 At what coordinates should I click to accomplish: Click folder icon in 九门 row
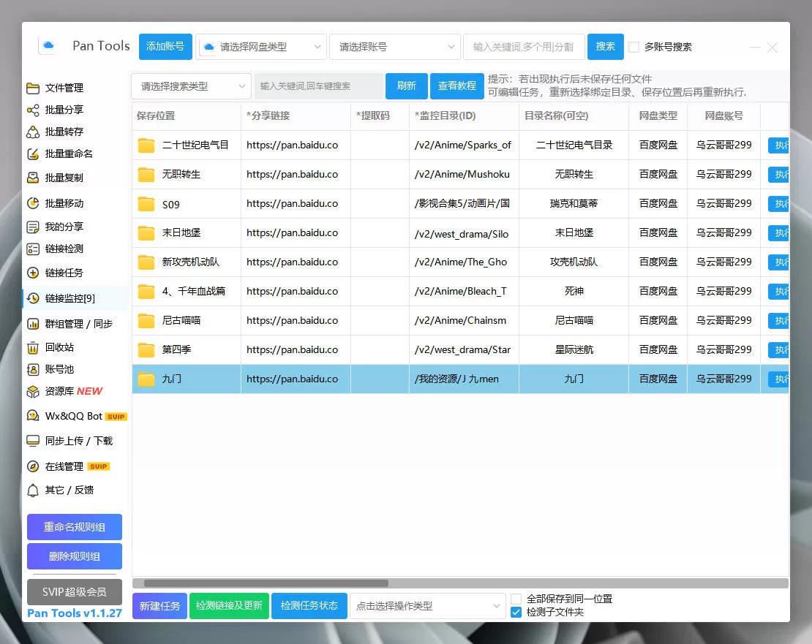(146, 379)
